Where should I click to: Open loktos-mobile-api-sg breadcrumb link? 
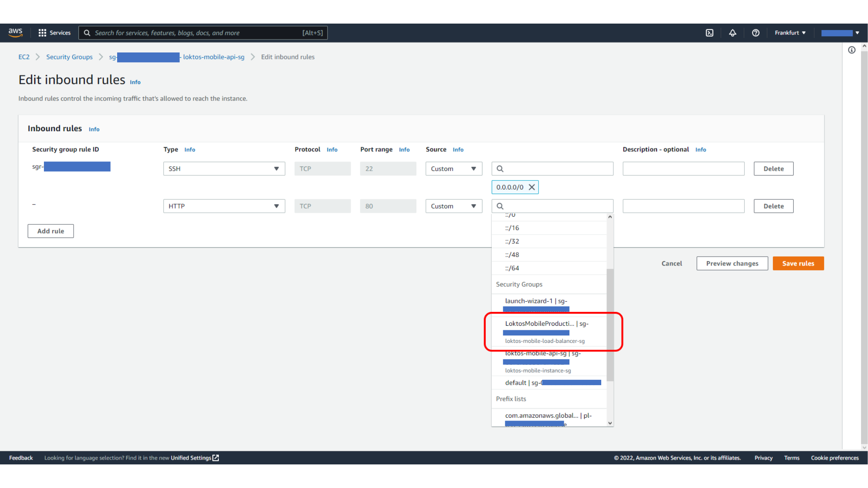177,57
